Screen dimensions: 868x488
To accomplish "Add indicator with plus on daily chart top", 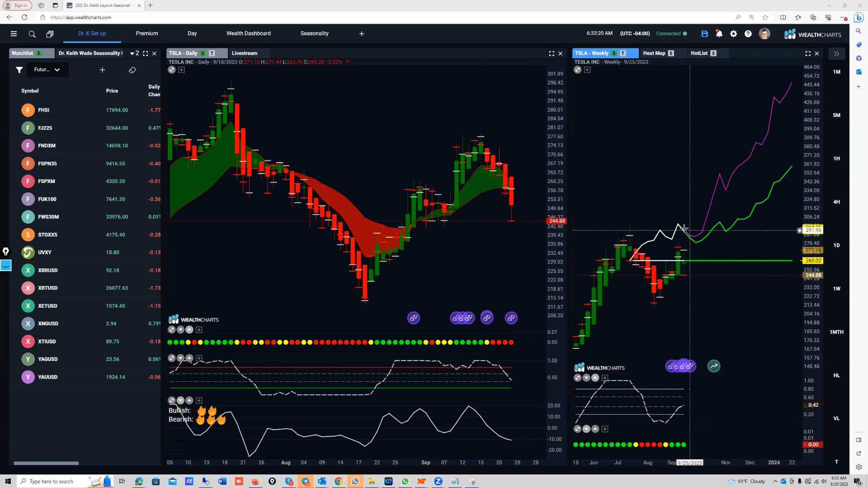I will tap(181, 70).
